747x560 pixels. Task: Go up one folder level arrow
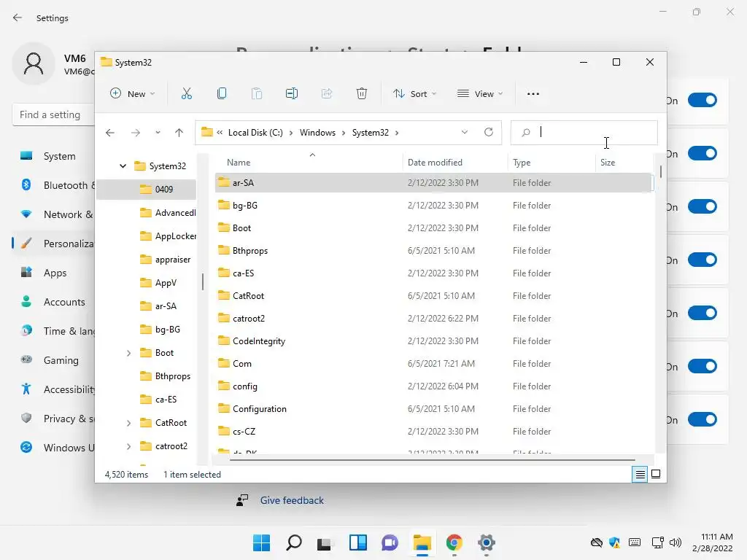pyautogui.click(x=179, y=133)
